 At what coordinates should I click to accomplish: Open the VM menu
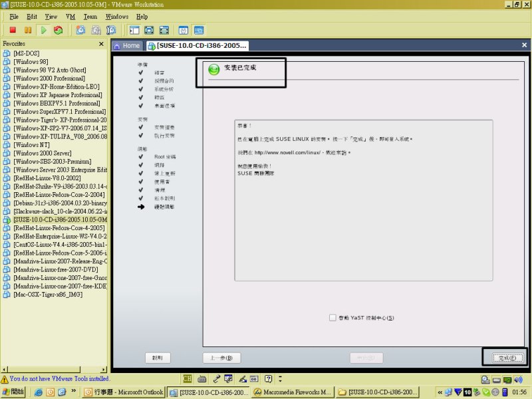pyautogui.click(x=70, y=17)
